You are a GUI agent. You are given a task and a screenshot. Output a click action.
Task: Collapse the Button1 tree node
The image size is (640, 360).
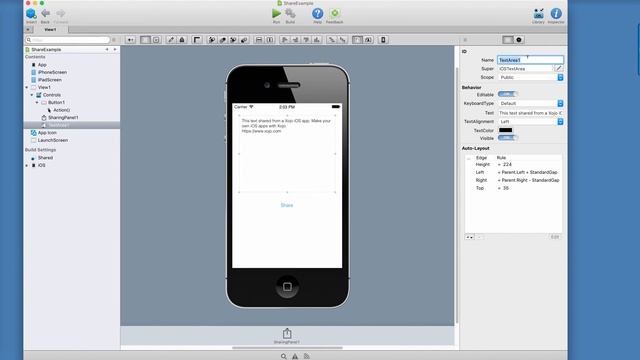[x=37, y=102]
